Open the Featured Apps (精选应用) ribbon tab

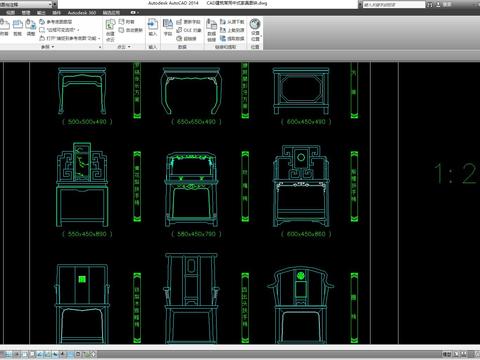pyautogui.click(x=111, y=13)
